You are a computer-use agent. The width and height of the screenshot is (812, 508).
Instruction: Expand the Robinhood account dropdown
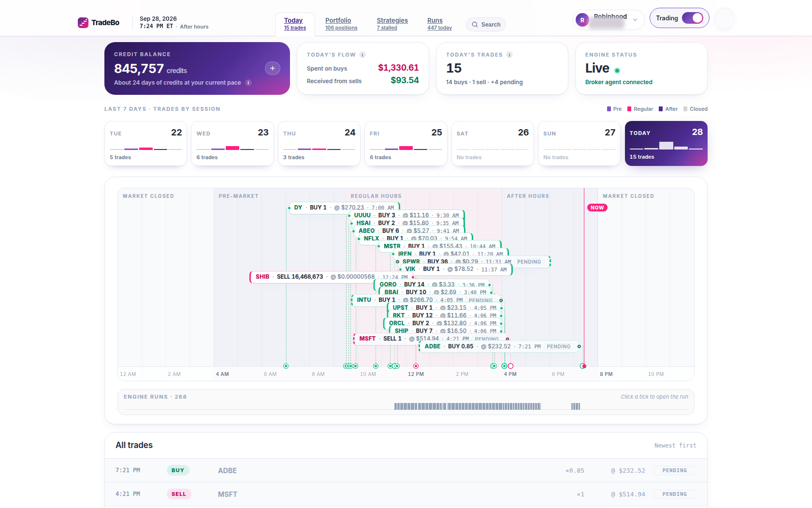635,20
